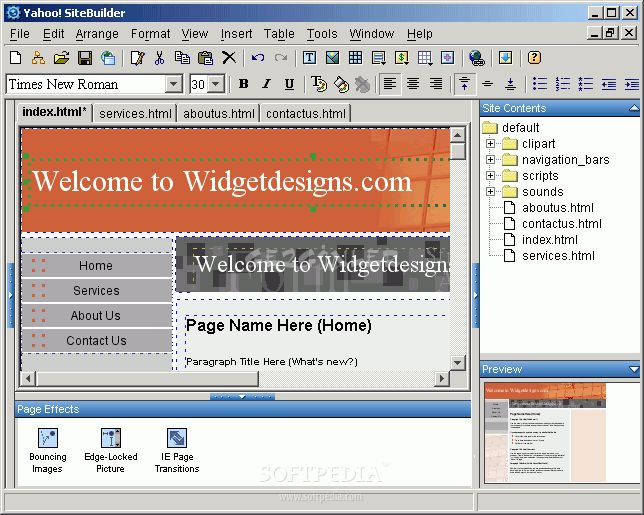
Task: Click the About Us navigation button
Action: pos(97,315)
